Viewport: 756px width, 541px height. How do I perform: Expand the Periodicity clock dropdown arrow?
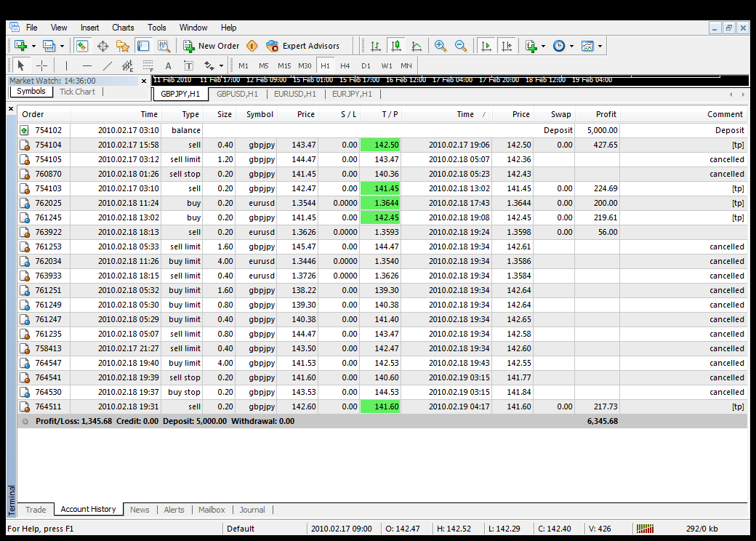(x=571, y=46)
